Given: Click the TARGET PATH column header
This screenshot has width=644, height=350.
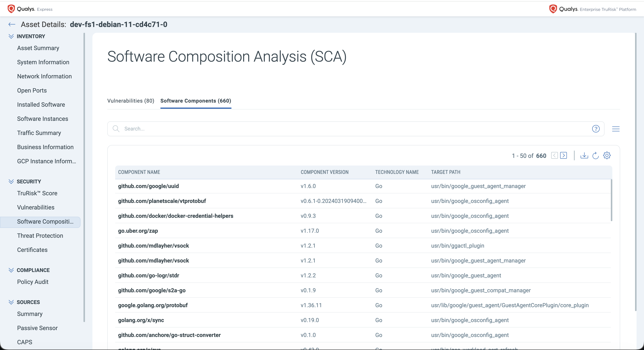Looking at the screenshot, I should (446, 172).
